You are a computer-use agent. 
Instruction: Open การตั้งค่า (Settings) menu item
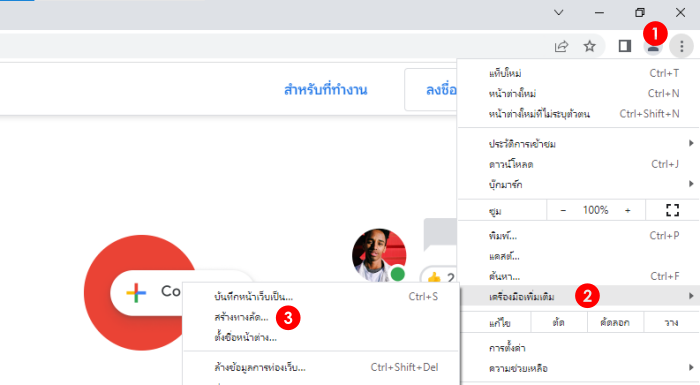pos(579,348)
